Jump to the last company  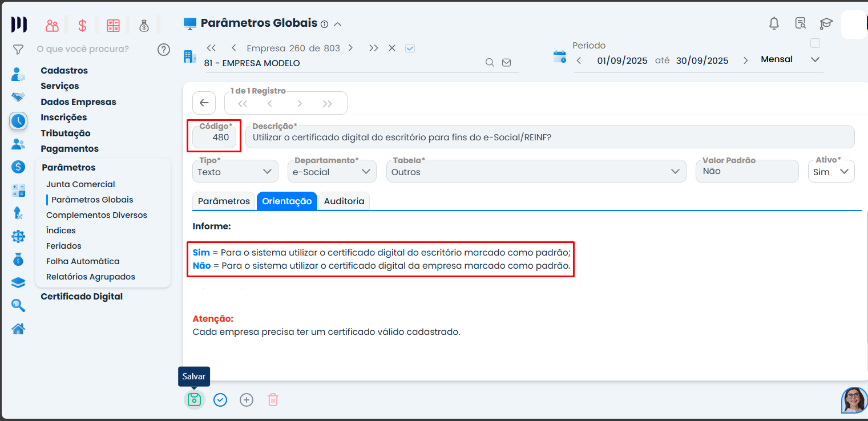pos(373,48)
